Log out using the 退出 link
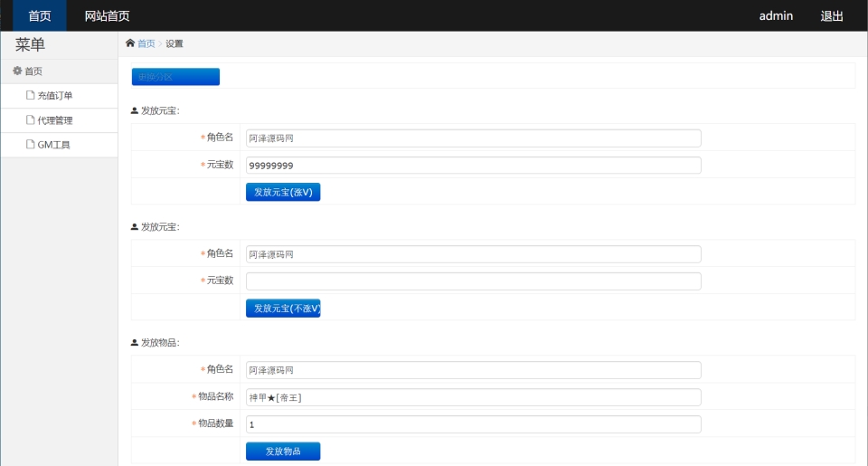 (832, 15)
